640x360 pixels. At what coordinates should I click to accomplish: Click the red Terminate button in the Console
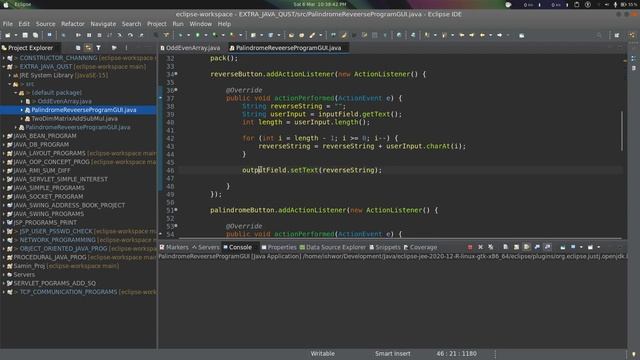[x=470, y=247]
